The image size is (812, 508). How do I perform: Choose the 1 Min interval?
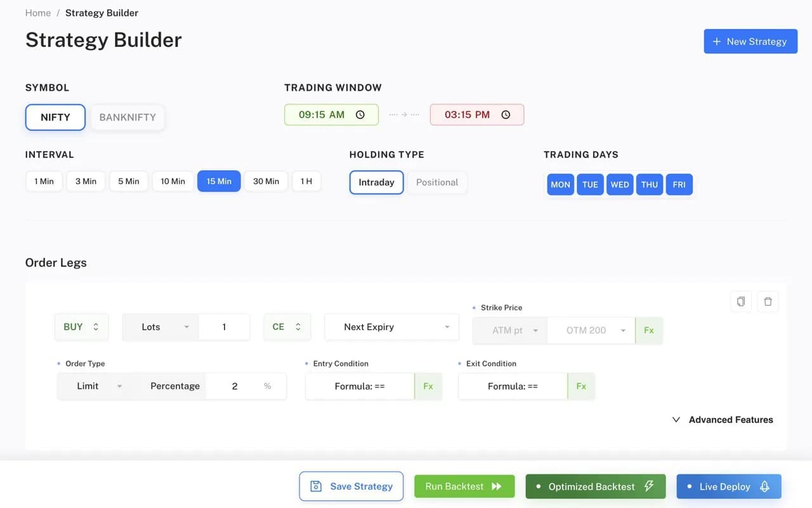click(x=44, y=182)
